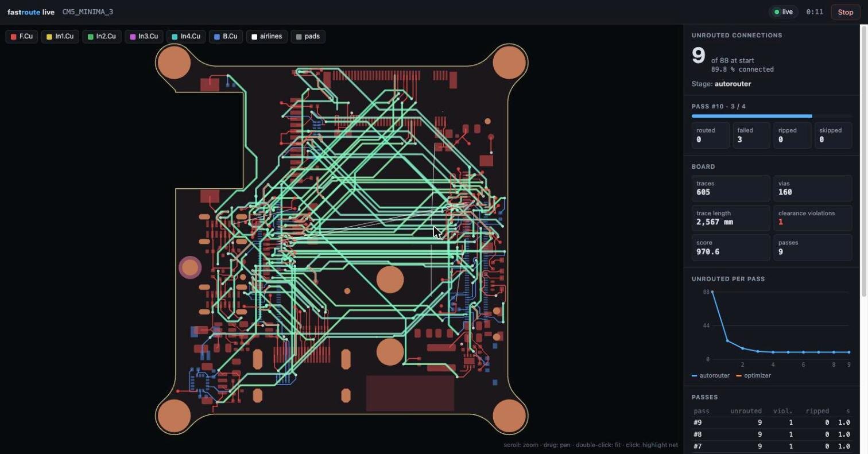Select pass #8 table row
Viewport: 868px width, 454px height.
click(x=772, y=434)
